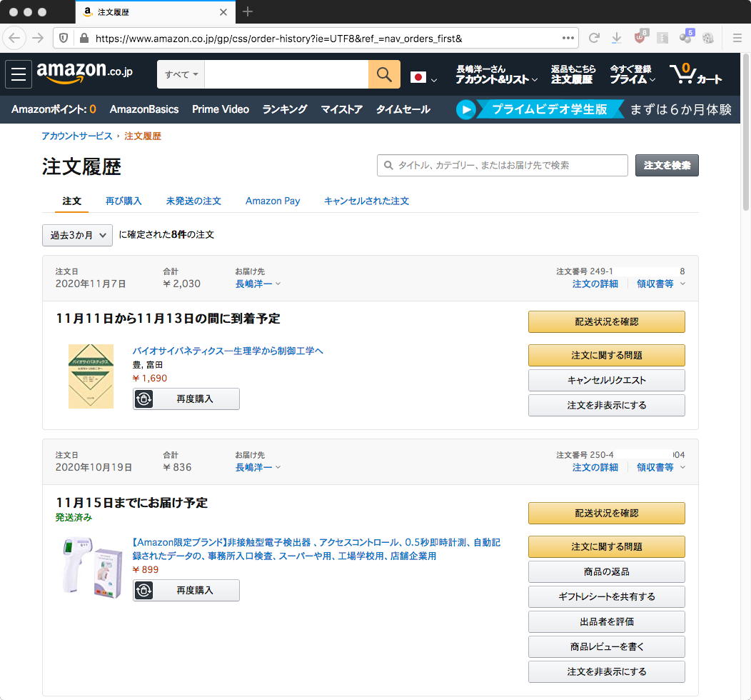The image size is (751, 700).
Task: Click the Prime Video student play icon
Action: pyautogui.click(x=465, y=109)
